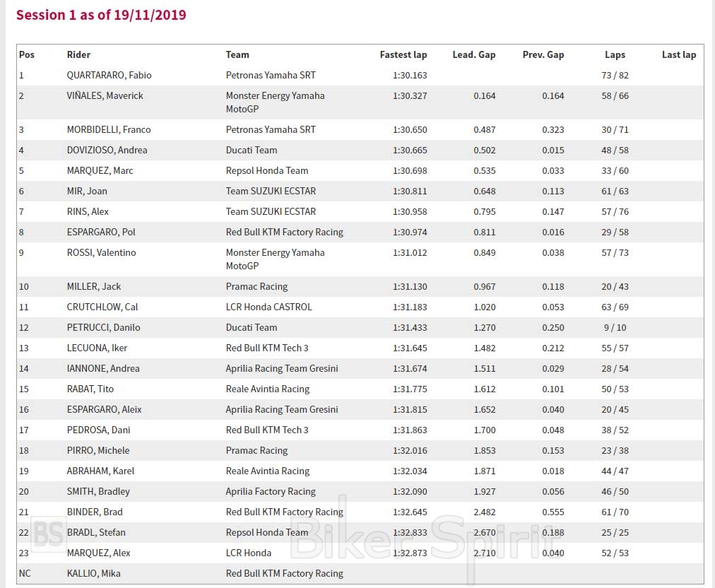Viewport: 715px width, 588px height.
Task: Select rider MORBIDELLI, Franco
Action: [109, 129]
